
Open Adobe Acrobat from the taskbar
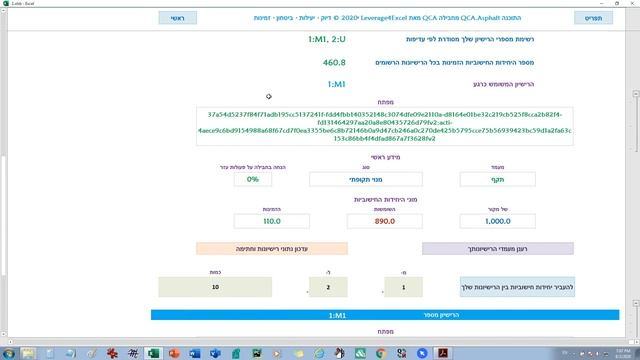coord(443,353)
